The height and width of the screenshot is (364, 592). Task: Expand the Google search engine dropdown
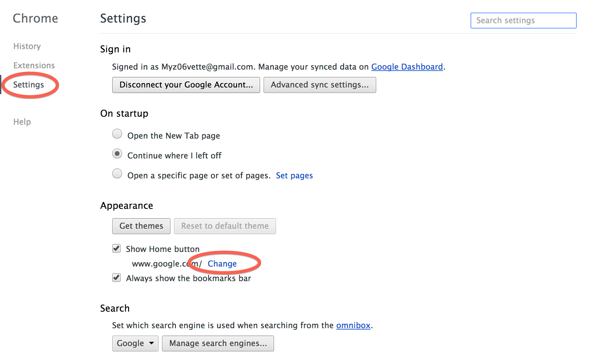click(x=135, y=343)
